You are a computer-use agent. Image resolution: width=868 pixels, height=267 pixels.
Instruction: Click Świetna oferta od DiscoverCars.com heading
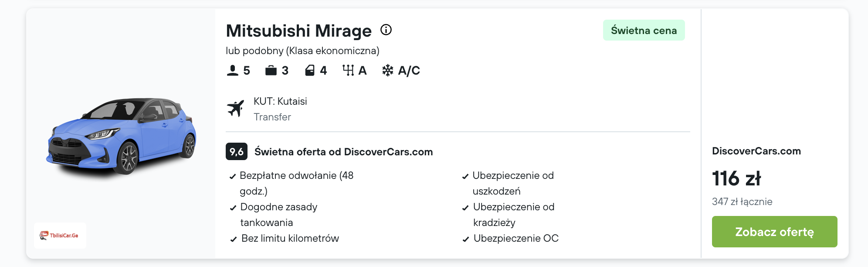pos(344,152)
